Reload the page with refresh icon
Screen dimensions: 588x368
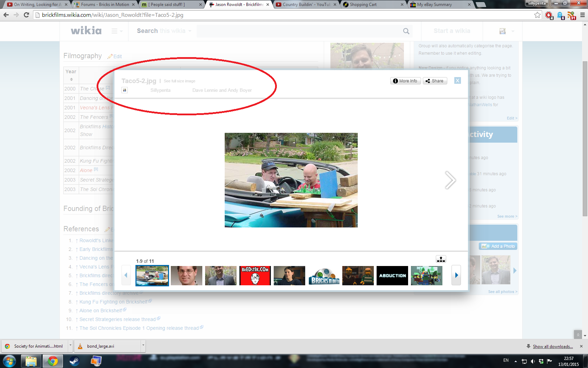[x=26, y=15]
